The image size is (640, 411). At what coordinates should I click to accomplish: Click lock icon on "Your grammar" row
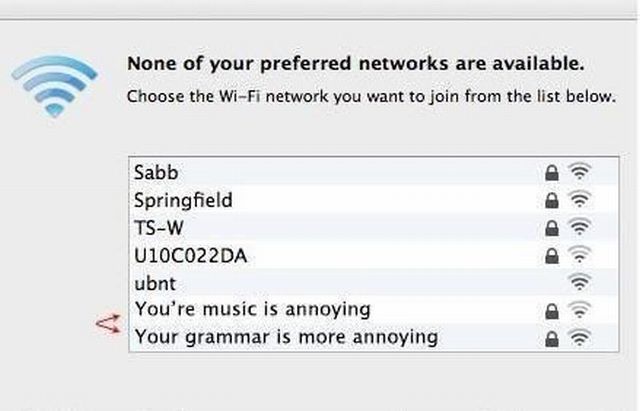point(551,338)
